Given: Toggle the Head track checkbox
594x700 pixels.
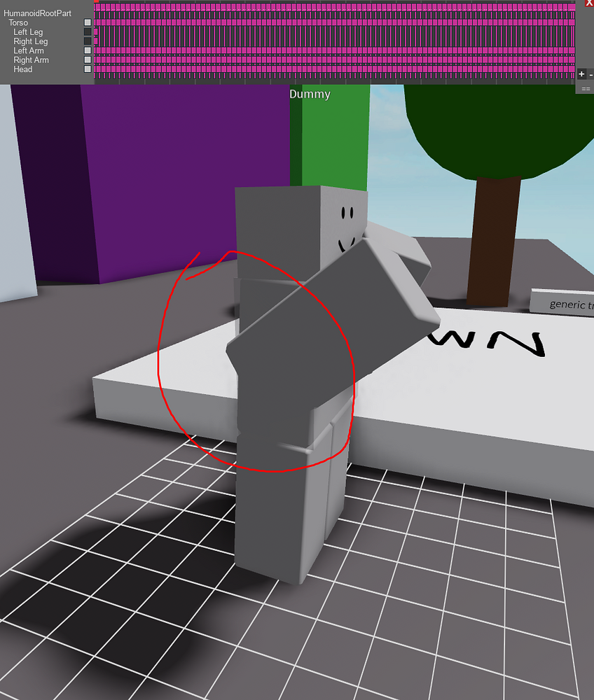Looking at the screenshot, I should [87, 69].
